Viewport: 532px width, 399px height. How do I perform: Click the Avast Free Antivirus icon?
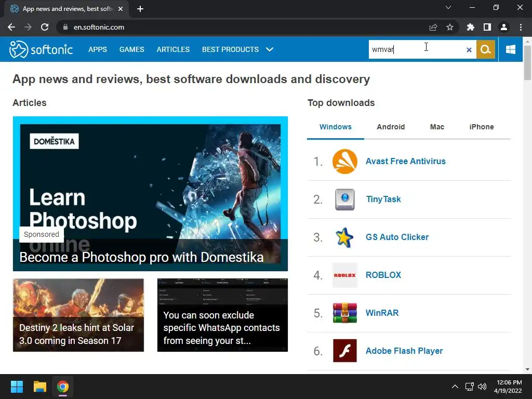(345, 162)
